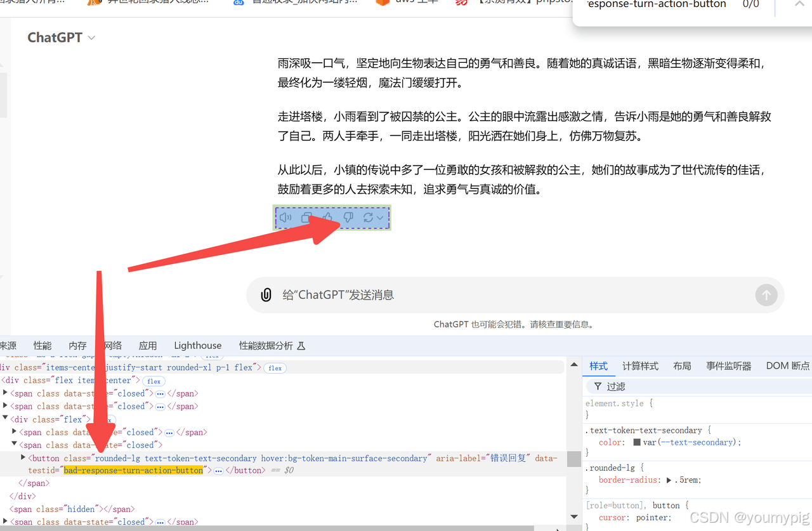Expand collapsed span directly below div class="flex"
Image resolution: width=812 pixels, height=531 pixels.
[x=15, y=432]
